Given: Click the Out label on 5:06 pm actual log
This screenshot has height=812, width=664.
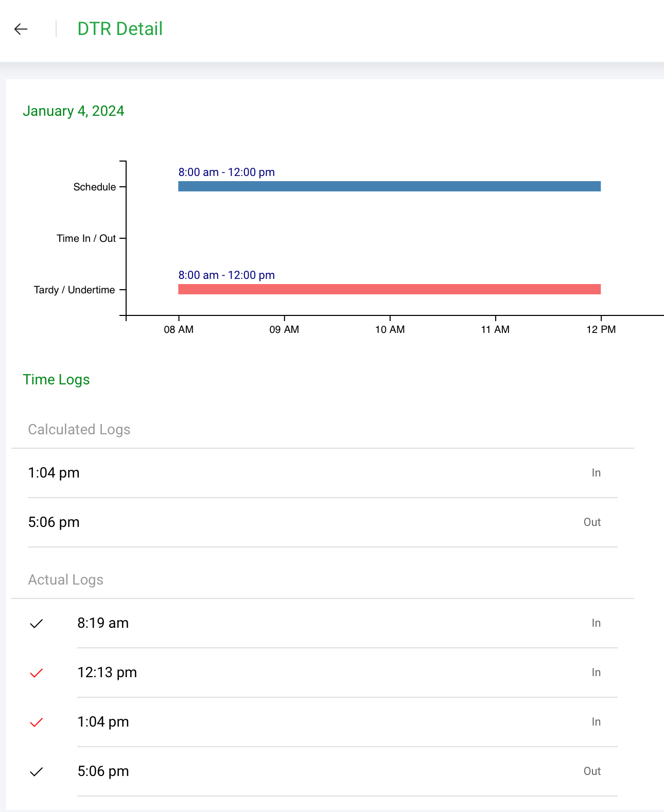Looking at the screenshot, I should pyautogui.click(x=592, y=771).
